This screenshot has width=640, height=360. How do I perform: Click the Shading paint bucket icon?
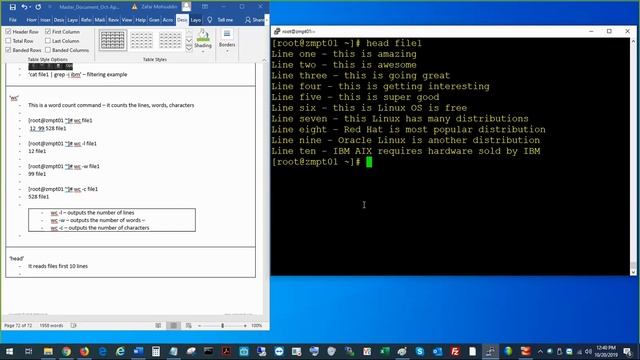click(203, 35)
